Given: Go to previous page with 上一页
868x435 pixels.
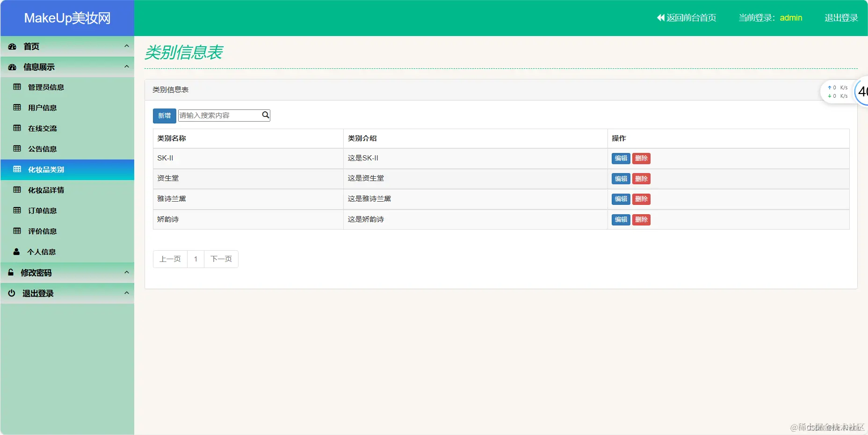Looking at the screenshot, I should coord(170,259).
